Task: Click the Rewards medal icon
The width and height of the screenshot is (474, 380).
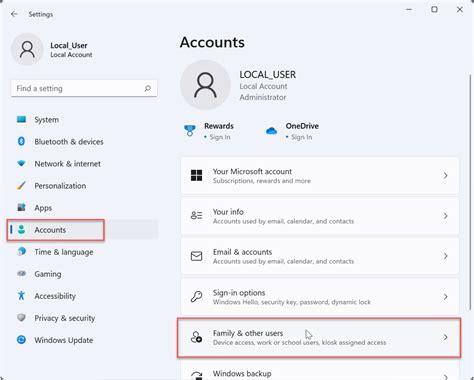Action: coord(190,130)
